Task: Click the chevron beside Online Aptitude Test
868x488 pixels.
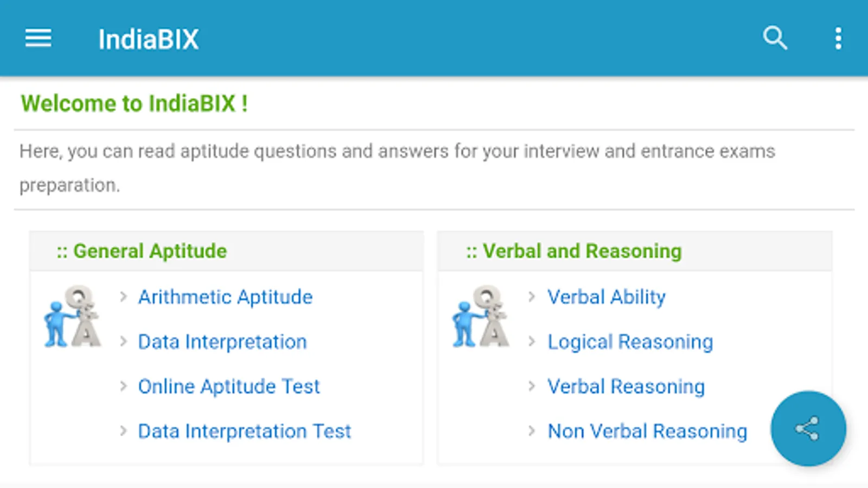Action: pos(124,386)
